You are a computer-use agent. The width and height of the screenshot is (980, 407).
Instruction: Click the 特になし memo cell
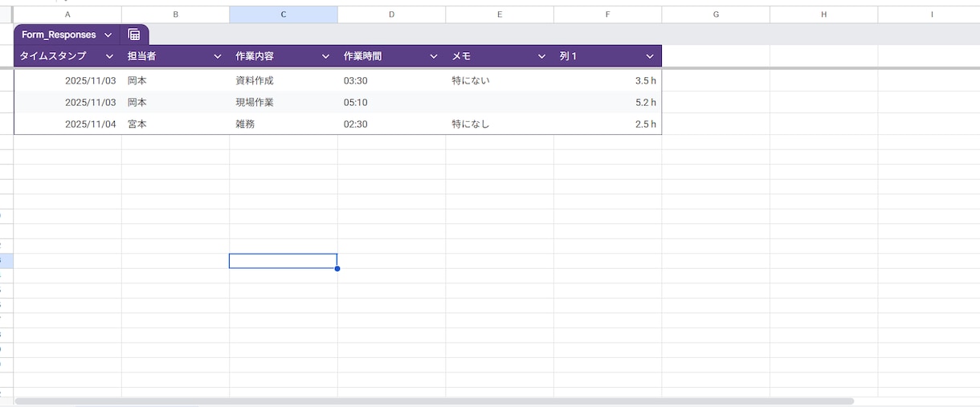pyautogui.click(x=500, y=124)
